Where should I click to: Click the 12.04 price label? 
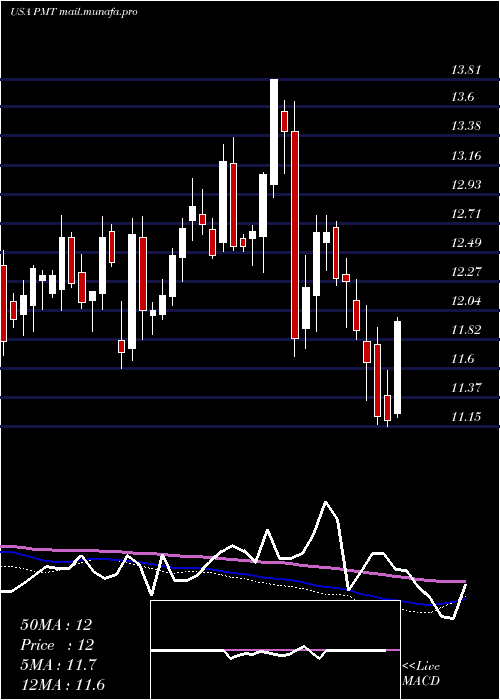point(466,301)
